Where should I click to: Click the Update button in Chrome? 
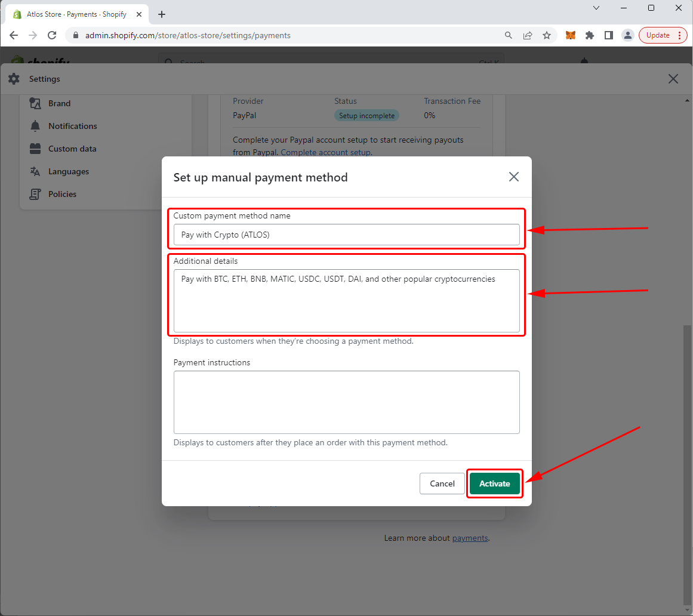coord(663,35)
